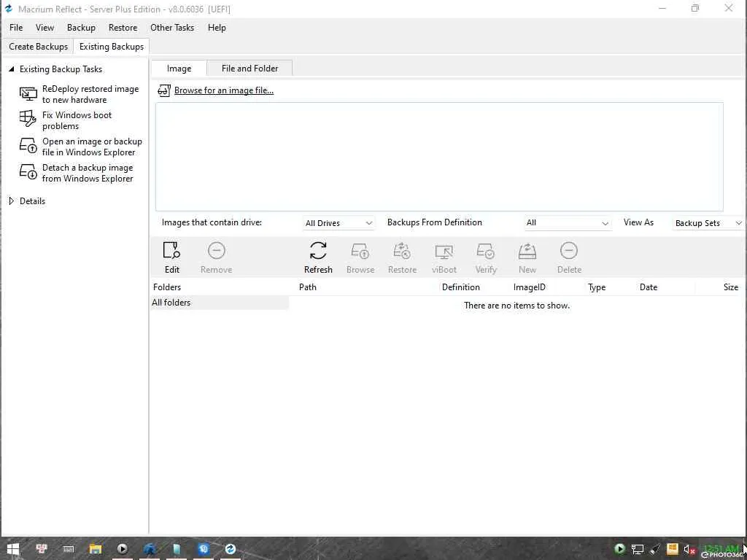The image size is (747, 560).
Task: Expand the Details section
Action: 12,201
